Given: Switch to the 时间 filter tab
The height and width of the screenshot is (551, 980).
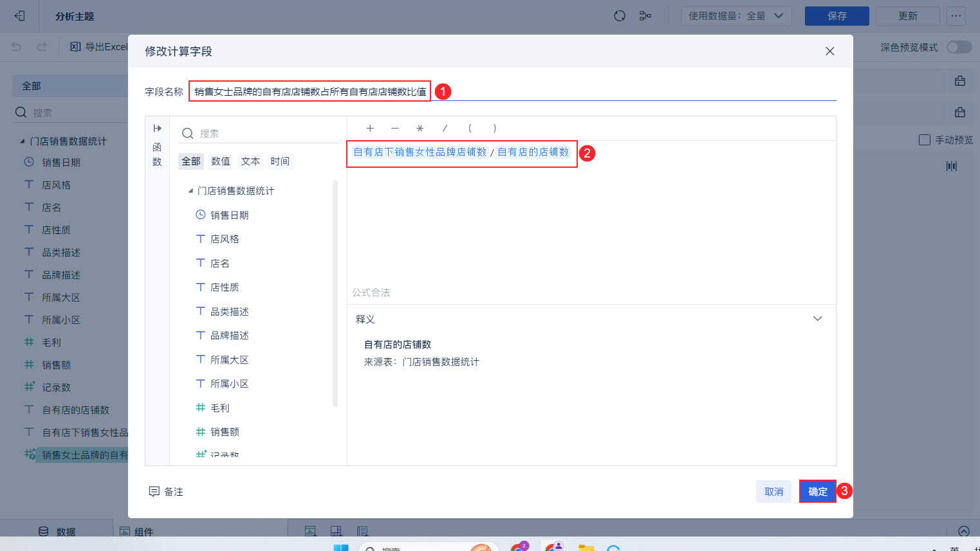Looking at the screenshot, I should 280,161.
